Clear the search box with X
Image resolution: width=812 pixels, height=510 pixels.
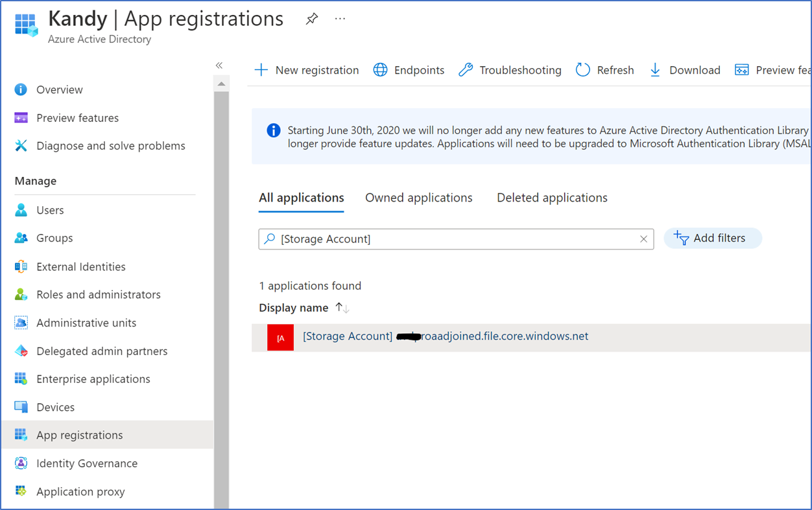pyautogui.click(x=643, y=239)
